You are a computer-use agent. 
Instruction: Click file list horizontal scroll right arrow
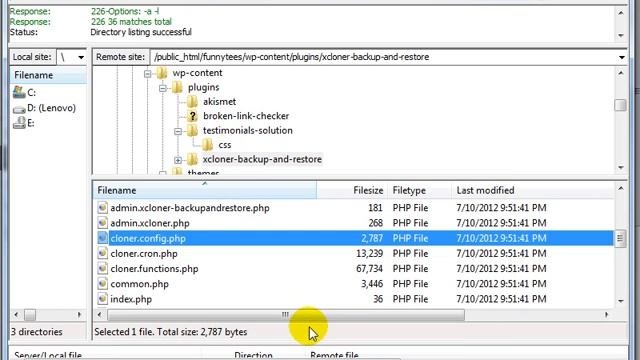(x=607, y=315)
